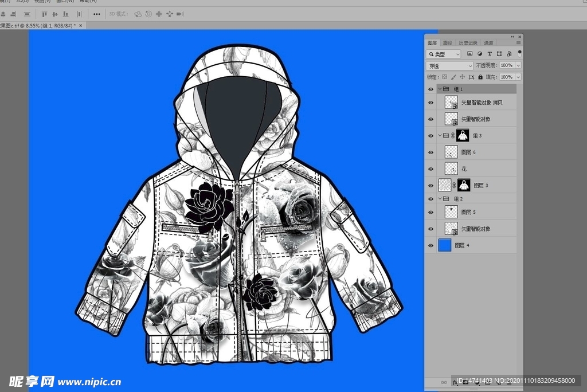Click the lock position move icon
This screenshot has width=587, height=392.
coord(462,77)
